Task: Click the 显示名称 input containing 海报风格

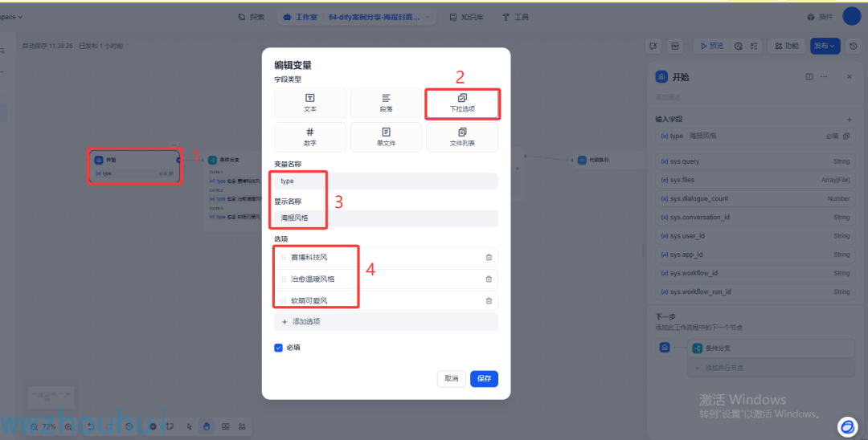Action: [386, 218]
